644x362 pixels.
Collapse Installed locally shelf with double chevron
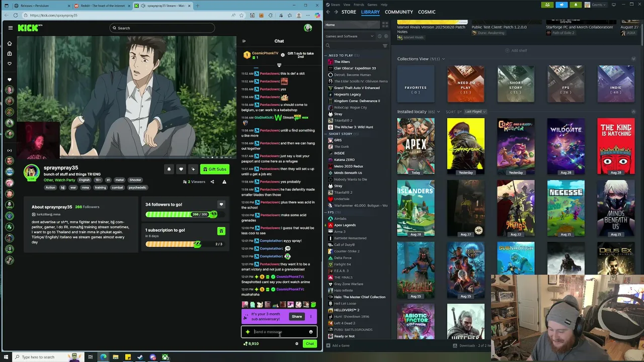click(633, 112)
